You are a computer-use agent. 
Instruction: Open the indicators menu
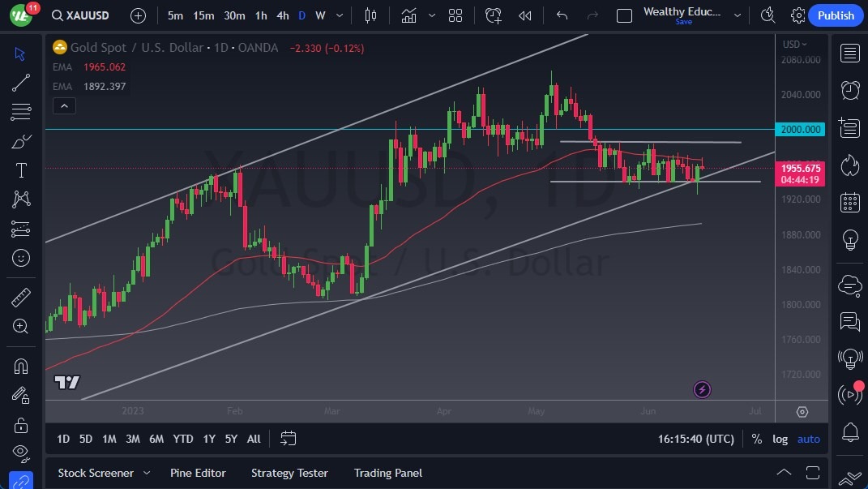point(408,15)
